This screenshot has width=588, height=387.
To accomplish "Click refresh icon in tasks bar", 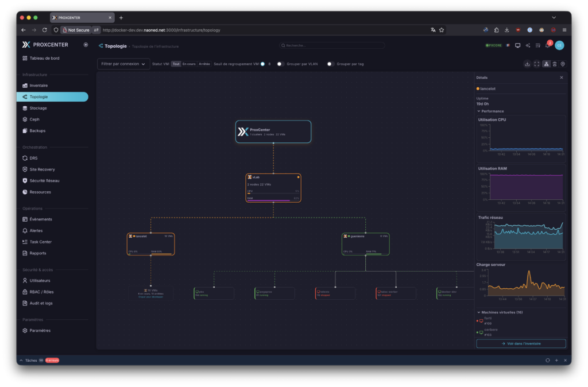I will pos(547,360).
